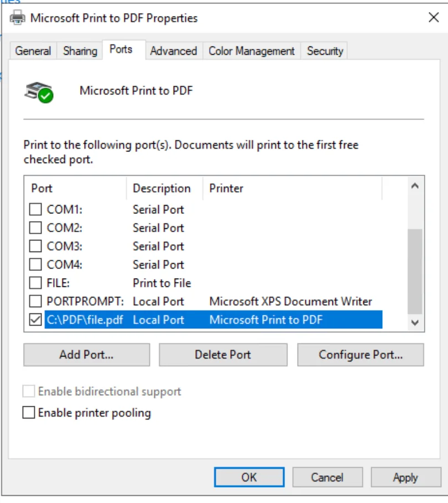Click the printer icon in the title bar
Screen dimensions: 448x503
pyautogui.click(x=18, y=18)
